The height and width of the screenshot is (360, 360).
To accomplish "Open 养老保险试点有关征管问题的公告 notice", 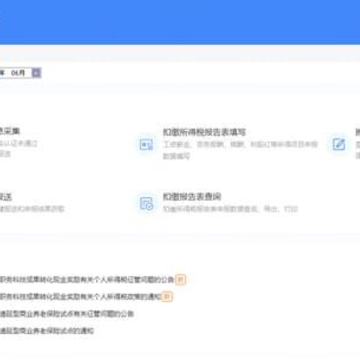I will (67, 314).
